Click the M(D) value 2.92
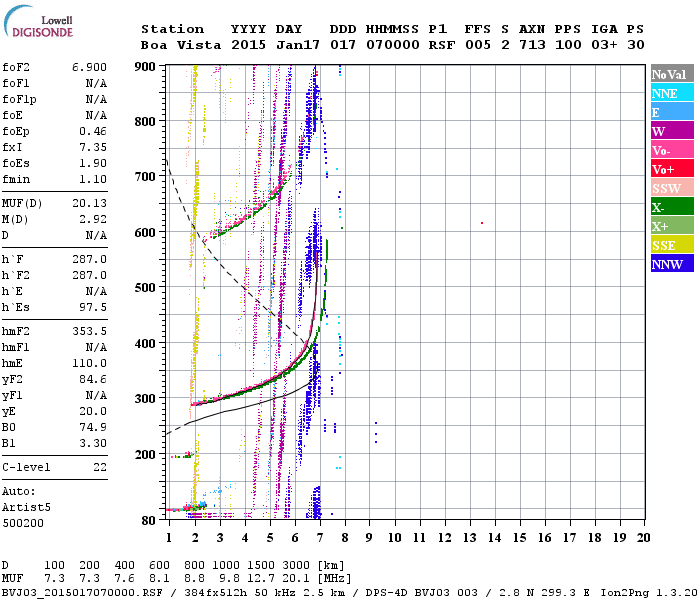The image size is (700, 600). tap(93, 220)
